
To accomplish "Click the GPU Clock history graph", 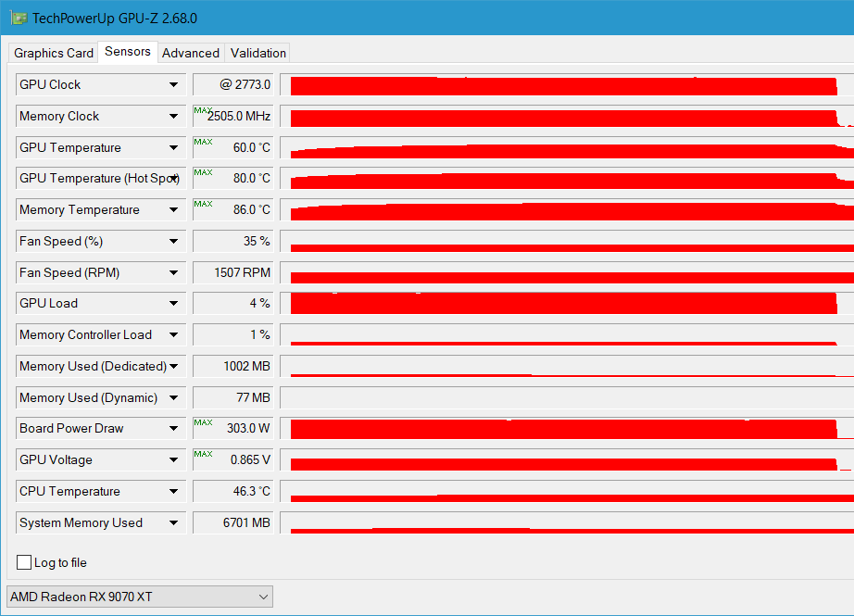I will click(x=567, y=84).
